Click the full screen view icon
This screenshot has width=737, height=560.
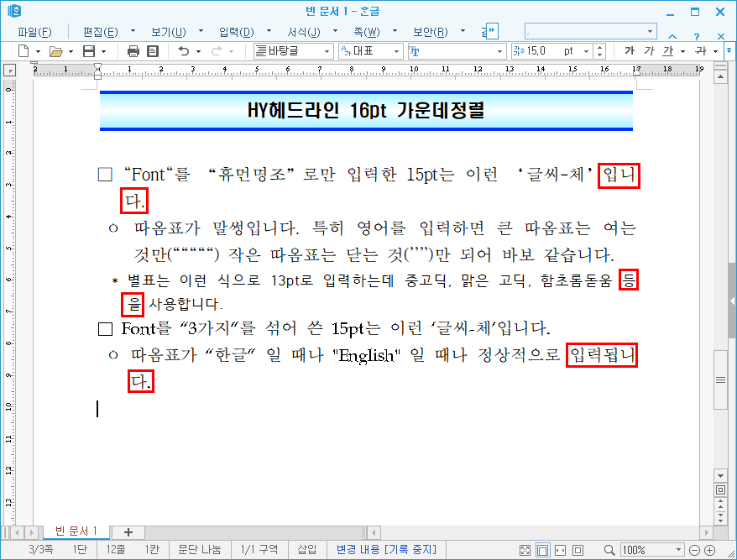pos(525,550)
